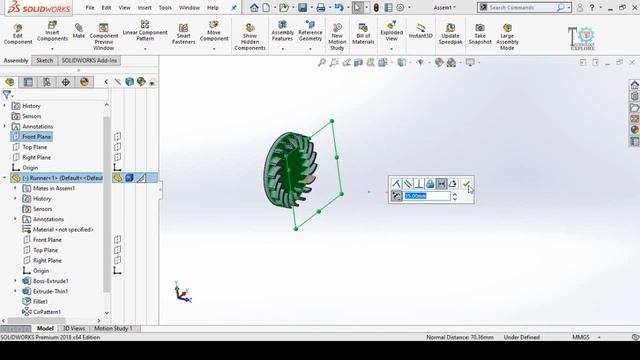This screenshot has width=640, height=360.
Task: Select Fillet1 in the feature tree
Action: click(40, 301)
